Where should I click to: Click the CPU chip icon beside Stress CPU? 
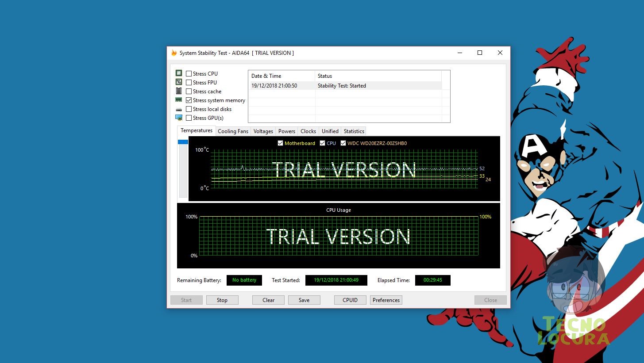coord(179,73)
